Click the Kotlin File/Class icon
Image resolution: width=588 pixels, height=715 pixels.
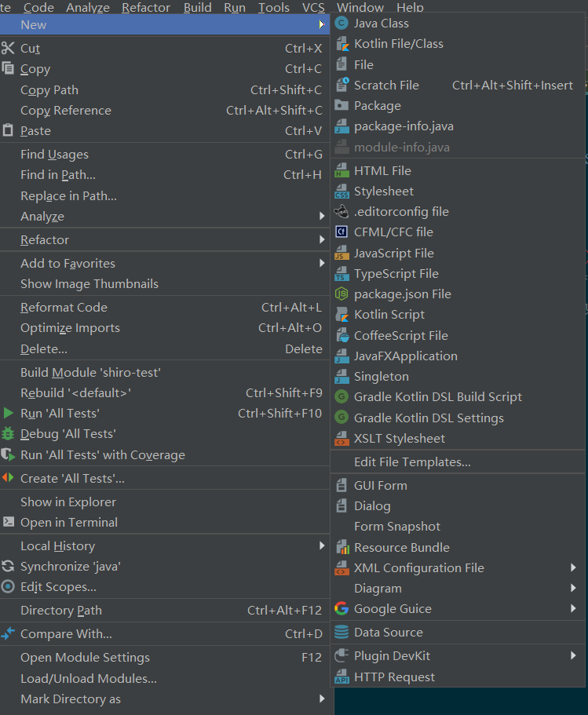point(341,44)
